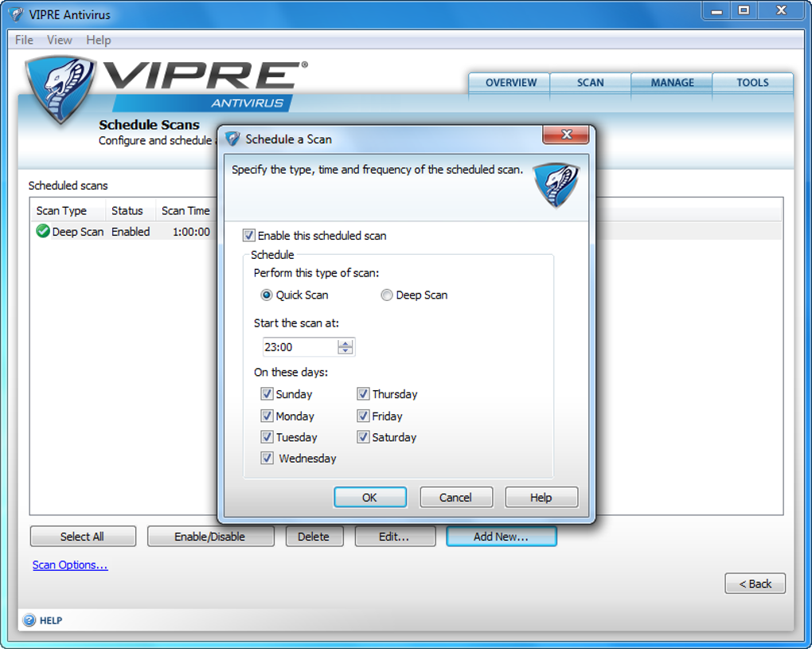
Task: Open the File menu
Action: (24, 40)
